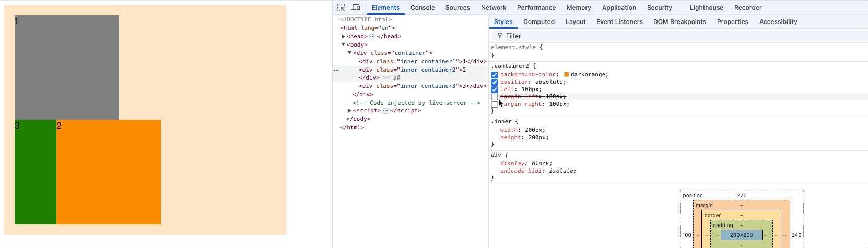Click the darkorange value text
Screen dimensions: 868x248
(x=589, y=75)
